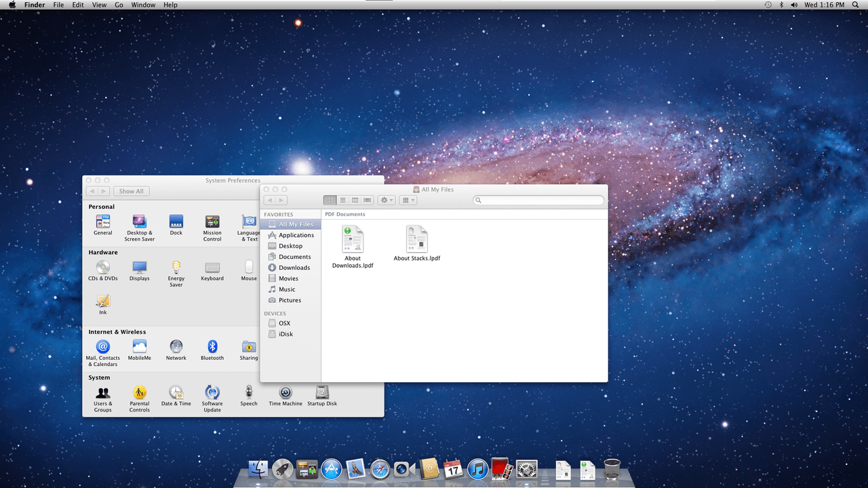
Task: Switch Finder to Cover Flow view
Action: coord(367,200)
